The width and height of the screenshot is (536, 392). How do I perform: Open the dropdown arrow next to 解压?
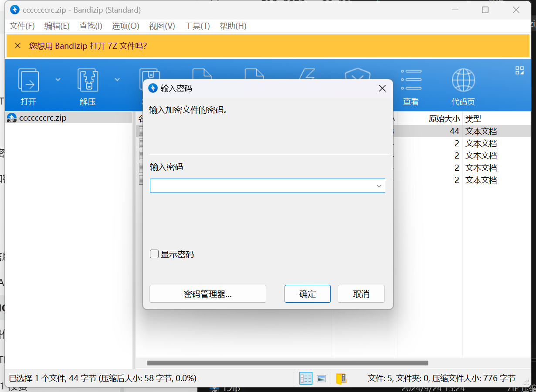[x=117, y=79]
